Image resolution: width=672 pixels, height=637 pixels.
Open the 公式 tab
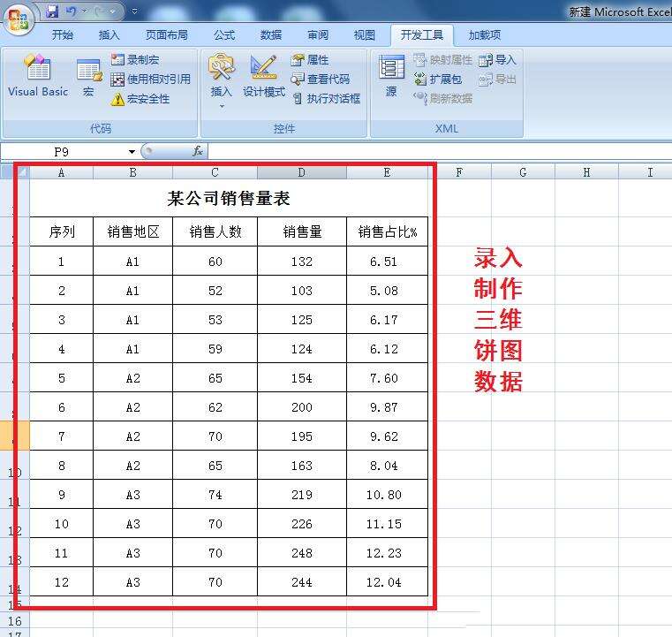pos(224,34)
